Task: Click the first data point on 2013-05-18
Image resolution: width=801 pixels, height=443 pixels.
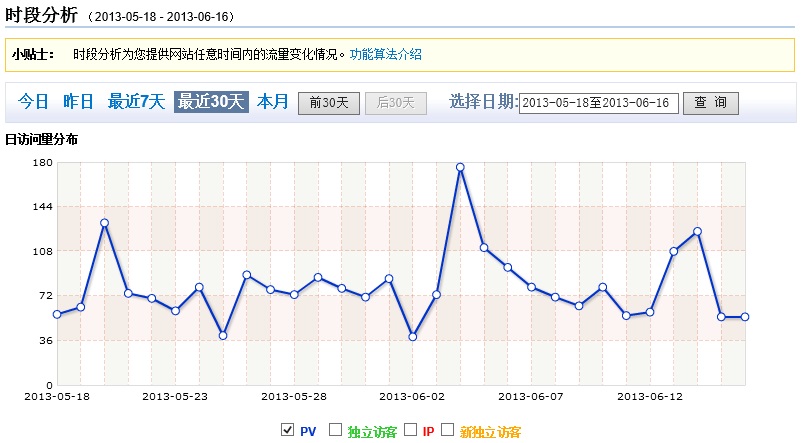Action: [x=57, y=314]
